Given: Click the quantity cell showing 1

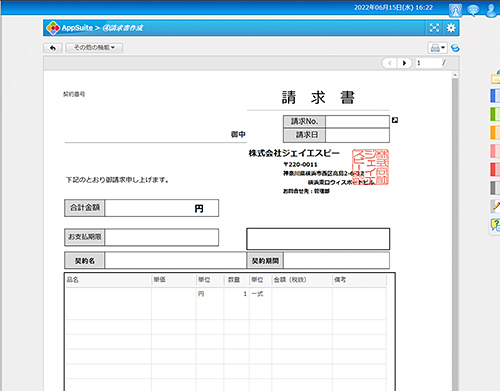Looking at the screenshot, I should point(237,303).
